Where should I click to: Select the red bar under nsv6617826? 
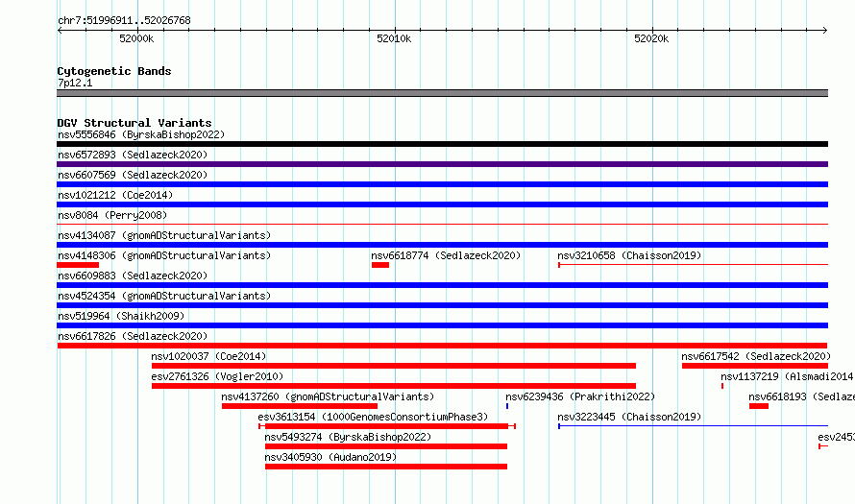point(442,346)
